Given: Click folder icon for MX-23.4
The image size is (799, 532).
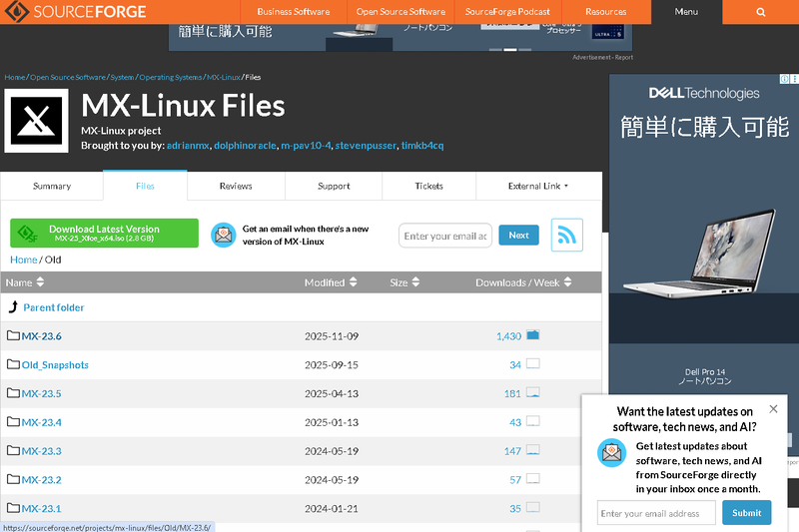Looking at the screenshot, I should pos(13,421).
